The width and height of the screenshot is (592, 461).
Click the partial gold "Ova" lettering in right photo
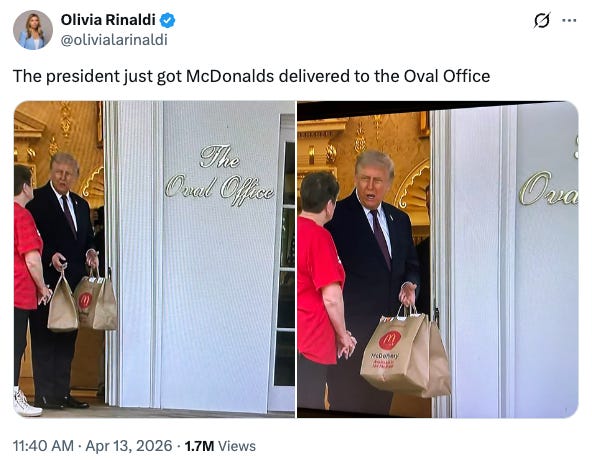(x=549, y=189)
